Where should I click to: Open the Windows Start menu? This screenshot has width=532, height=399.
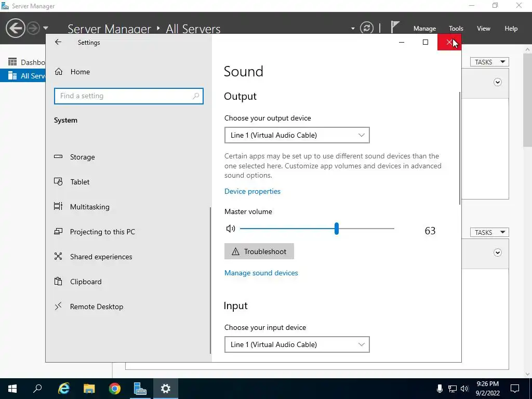12,389
